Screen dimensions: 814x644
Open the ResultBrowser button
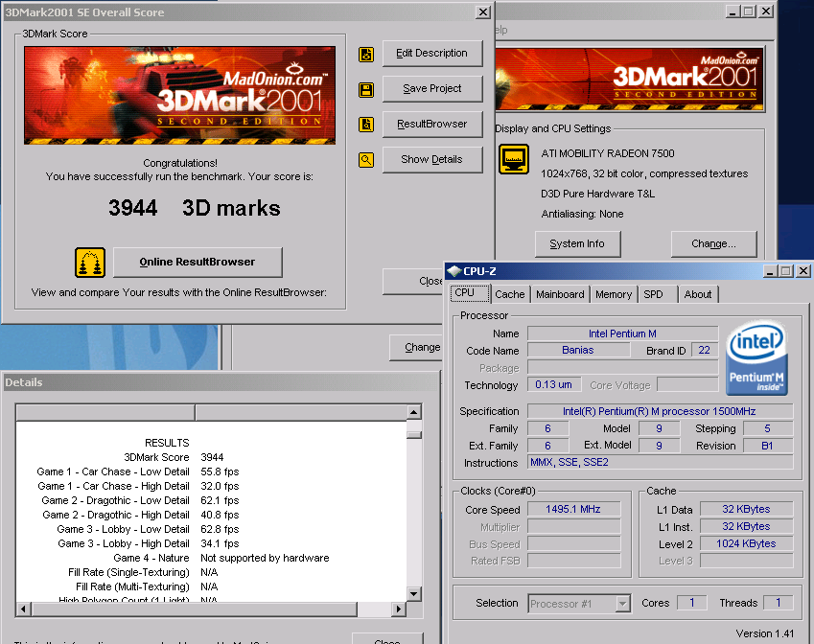click(431, 124)
